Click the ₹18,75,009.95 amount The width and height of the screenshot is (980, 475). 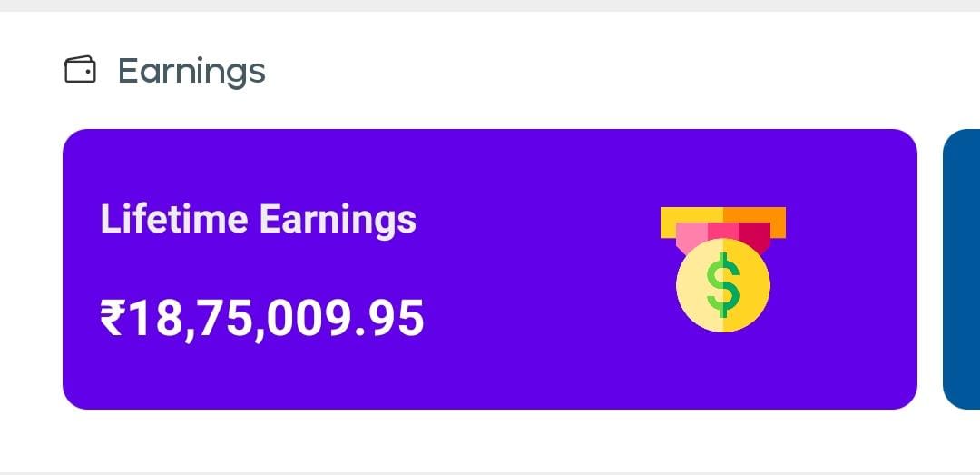tap(261, 319)
